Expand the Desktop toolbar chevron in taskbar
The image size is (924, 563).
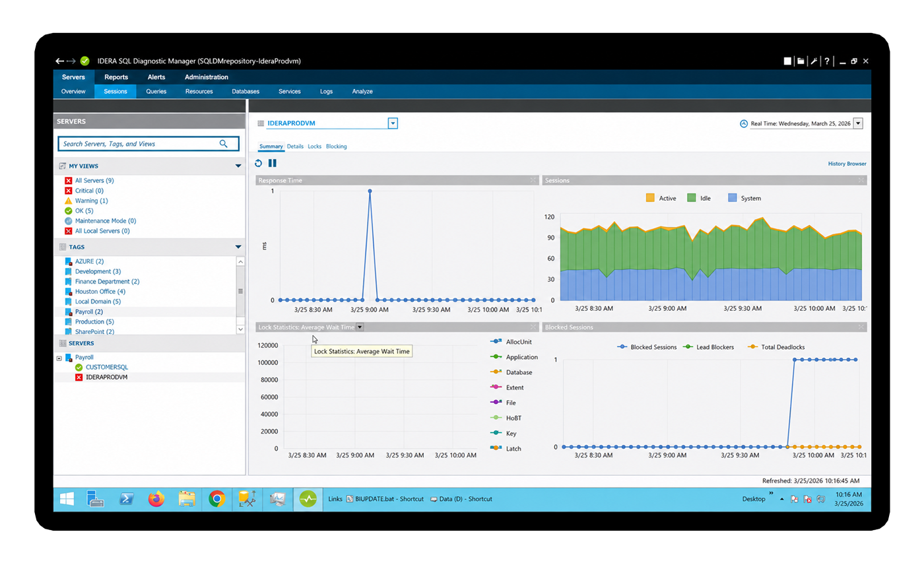(771, 493)
